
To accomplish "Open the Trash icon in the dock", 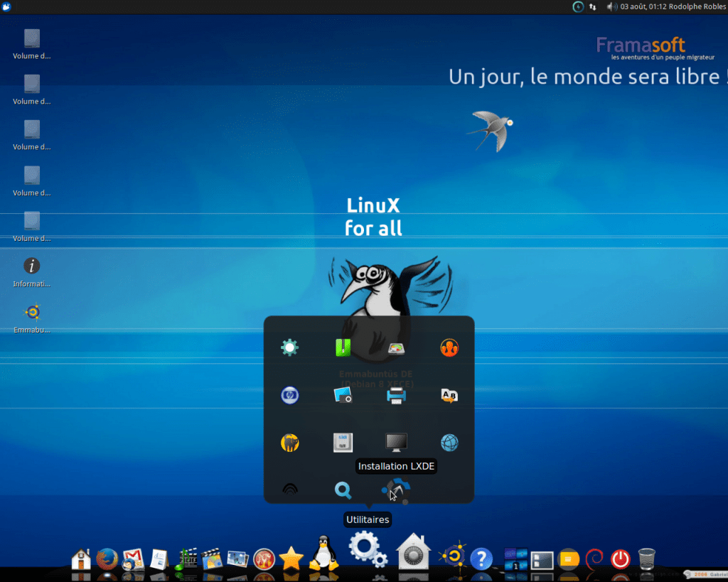I will pos(646,559).
